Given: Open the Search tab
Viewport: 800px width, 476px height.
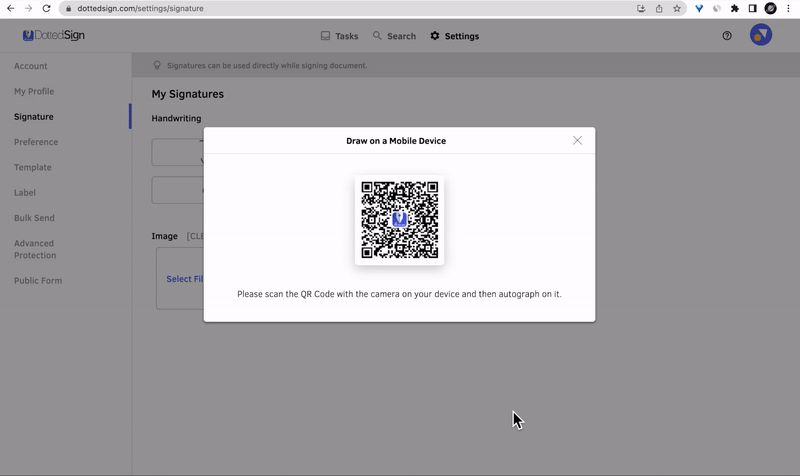Looking at the screenshot, I should tap(394, 36).
